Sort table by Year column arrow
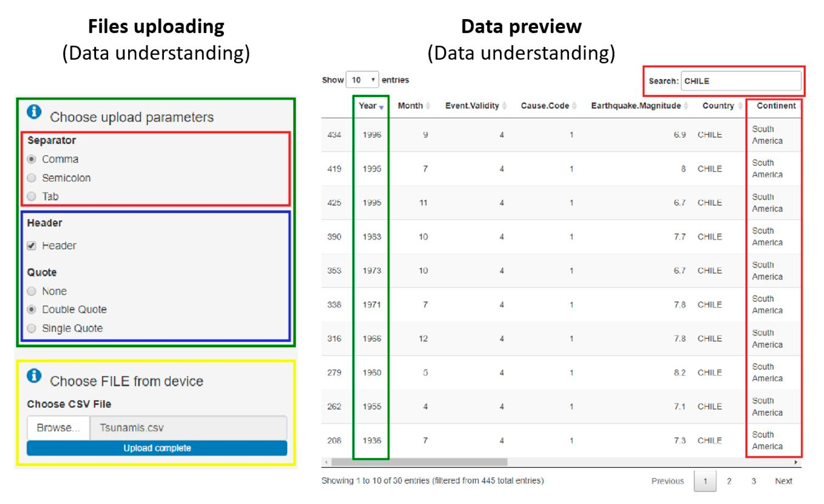The width and height of the screenshot is (824, 504). click(x=381, y=107)
